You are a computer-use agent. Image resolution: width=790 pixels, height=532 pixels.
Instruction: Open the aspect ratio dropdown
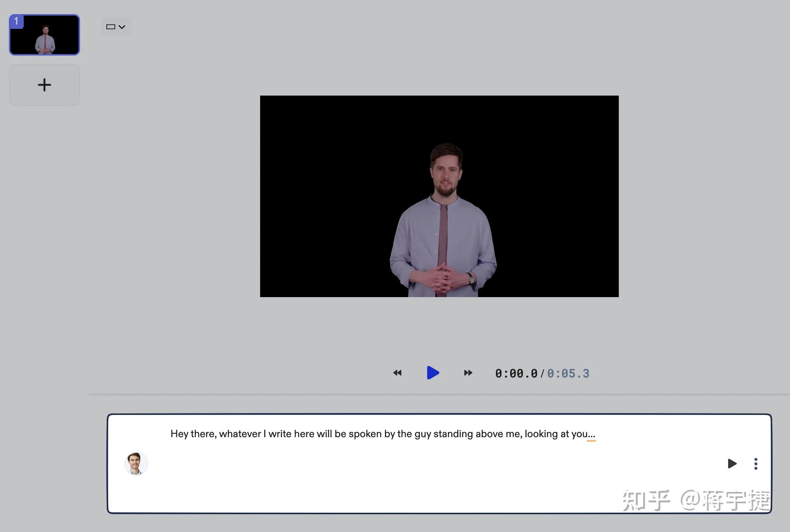(116, 27)
